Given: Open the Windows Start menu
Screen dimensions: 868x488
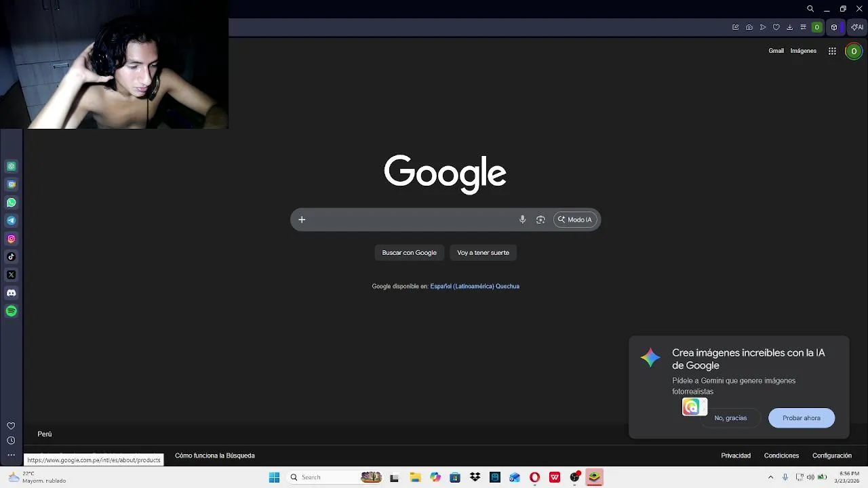Looking at the screenshot, I should tap(274, 477).
